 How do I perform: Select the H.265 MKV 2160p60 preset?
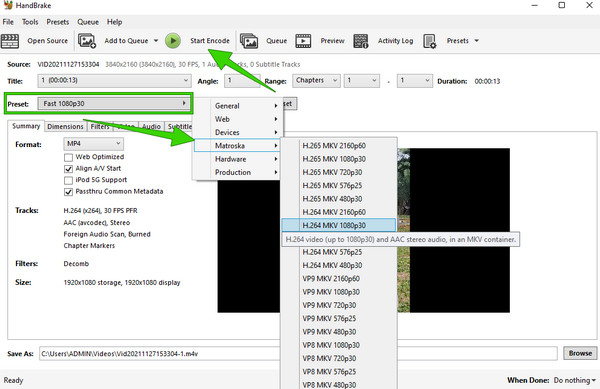point(339,146)
